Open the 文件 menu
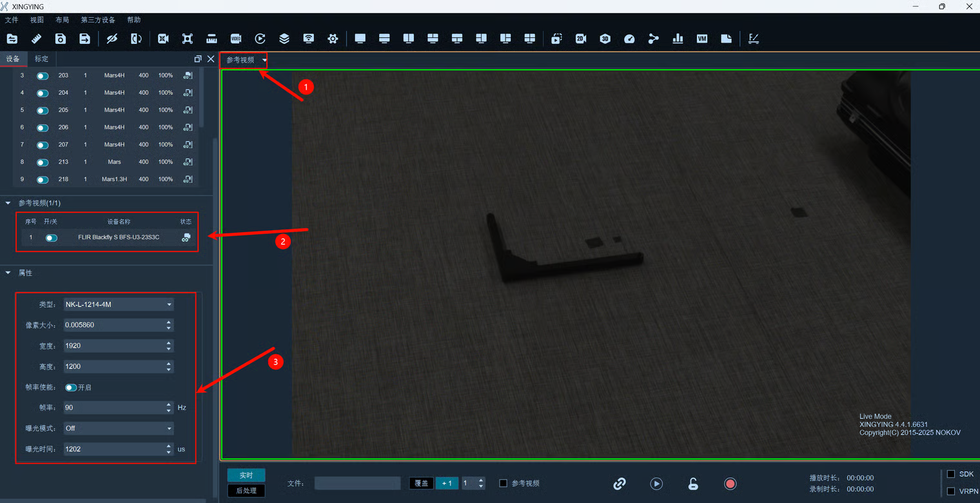Screen dimensions: 980x503 click(12, 20)
